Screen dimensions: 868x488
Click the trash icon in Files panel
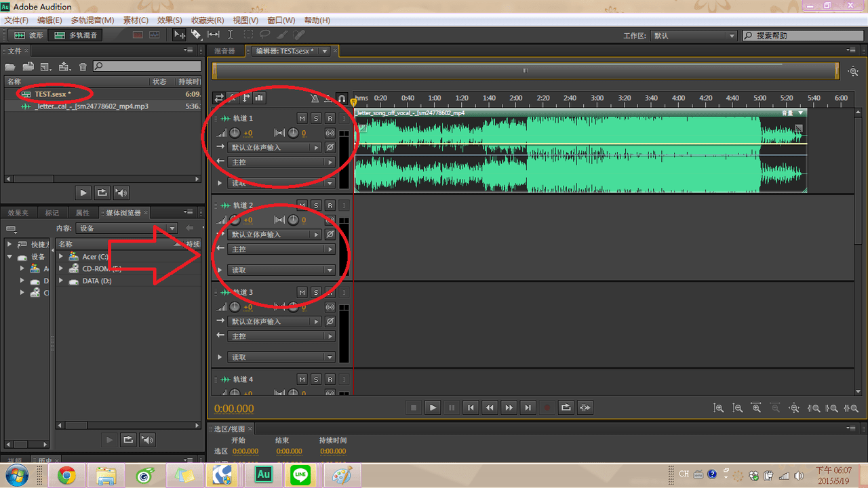click(x=83, y=66)
